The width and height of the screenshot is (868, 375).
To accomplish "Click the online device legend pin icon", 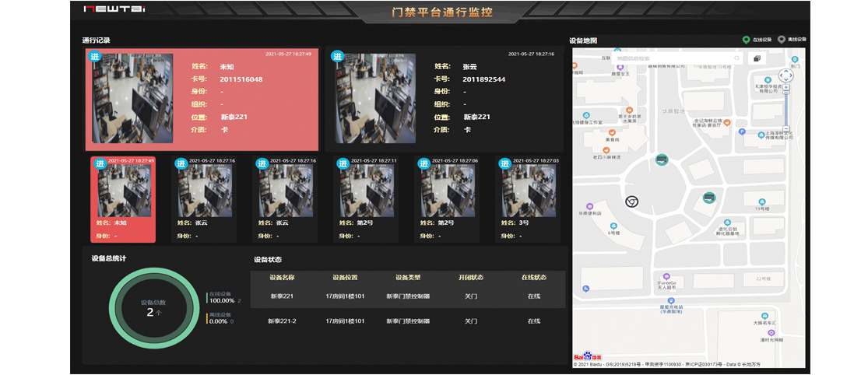I will click(746, 40).
